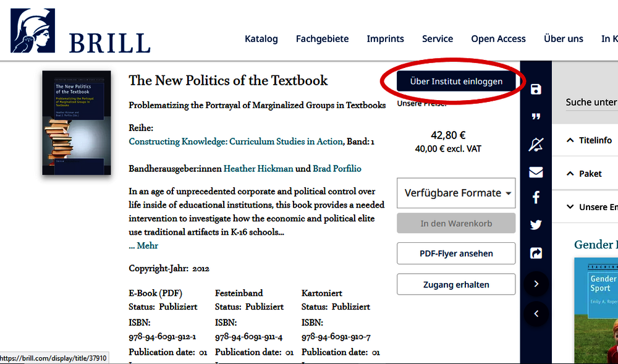Image resolution: width=618 pixels, height=364 pixels.
Task: Click the right chevron circle button
Action: coord(536,284)
